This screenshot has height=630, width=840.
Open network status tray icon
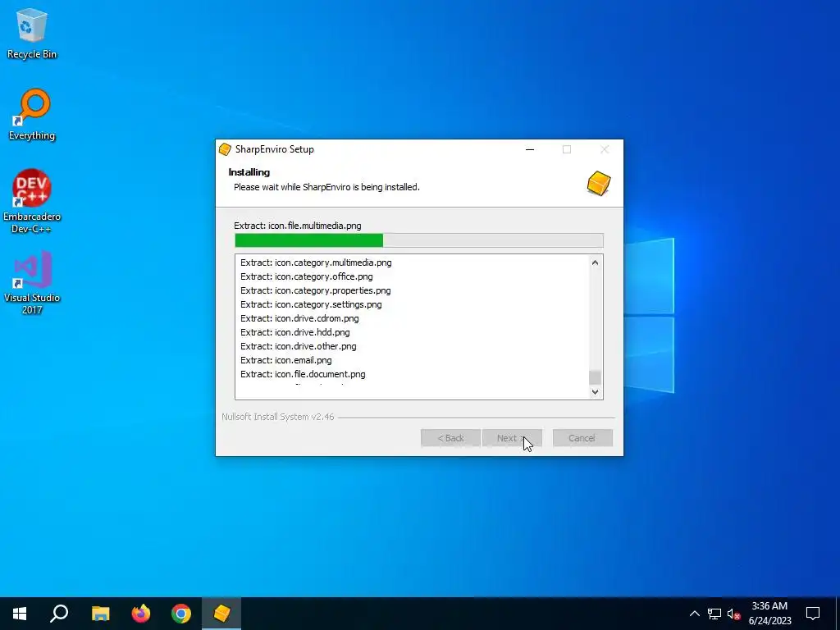tap(714, 614)
